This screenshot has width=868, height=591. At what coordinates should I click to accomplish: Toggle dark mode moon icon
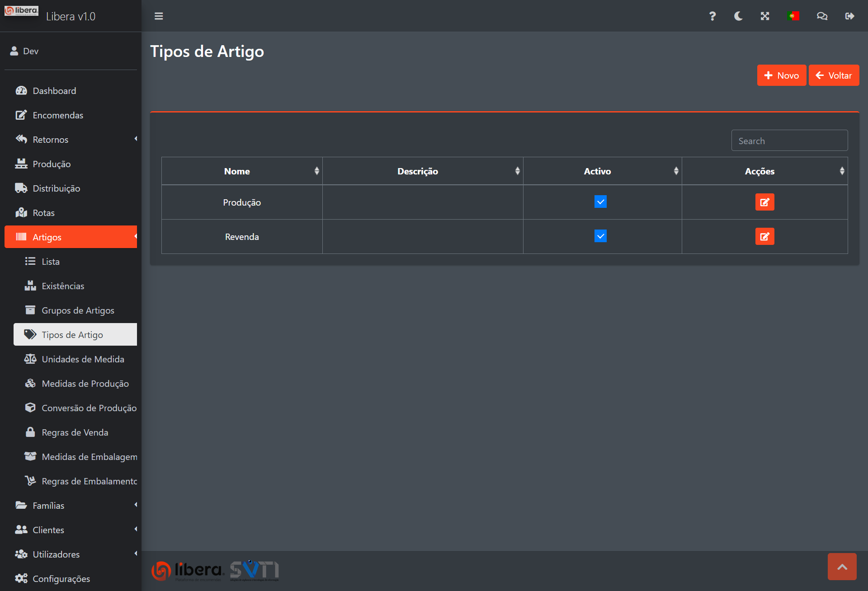(x=738, y=16)
